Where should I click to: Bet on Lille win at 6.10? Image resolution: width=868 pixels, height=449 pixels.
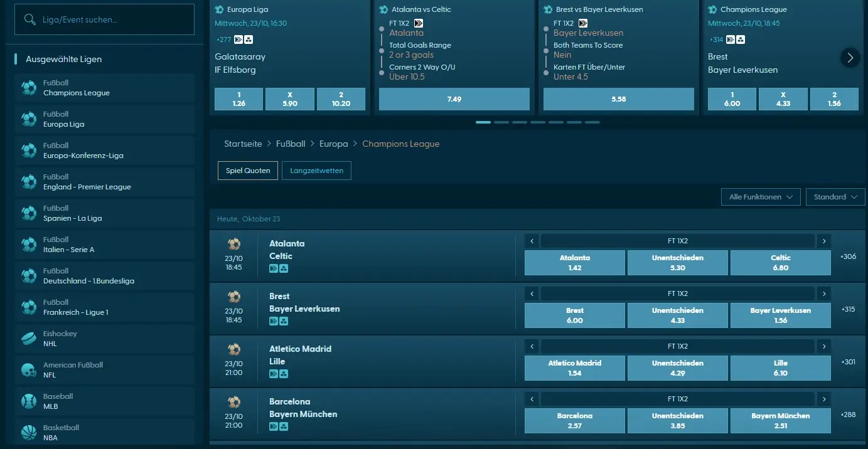pyautogui.click(x=781, y=368)
